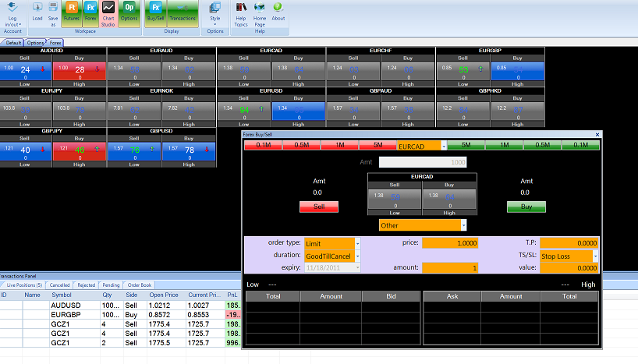Select the red 5M sell quantity

377,145
